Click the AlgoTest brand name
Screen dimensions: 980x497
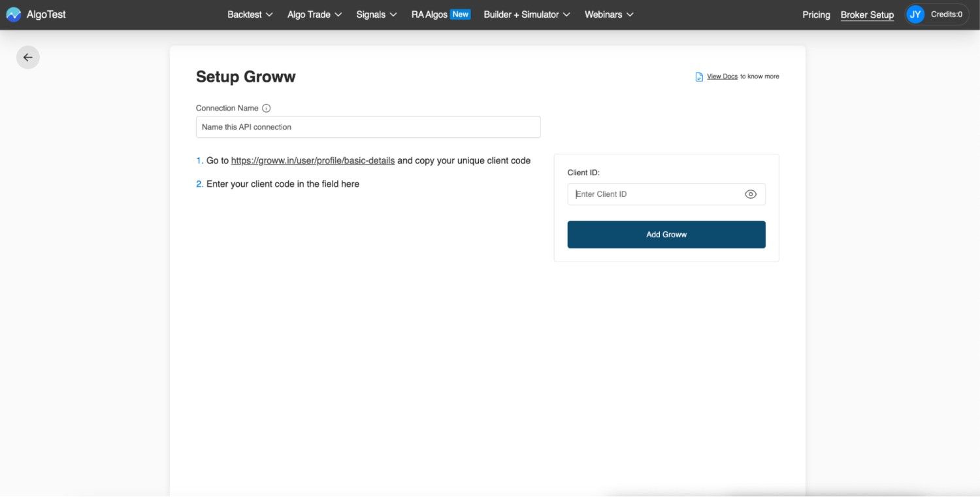point(46,14)
